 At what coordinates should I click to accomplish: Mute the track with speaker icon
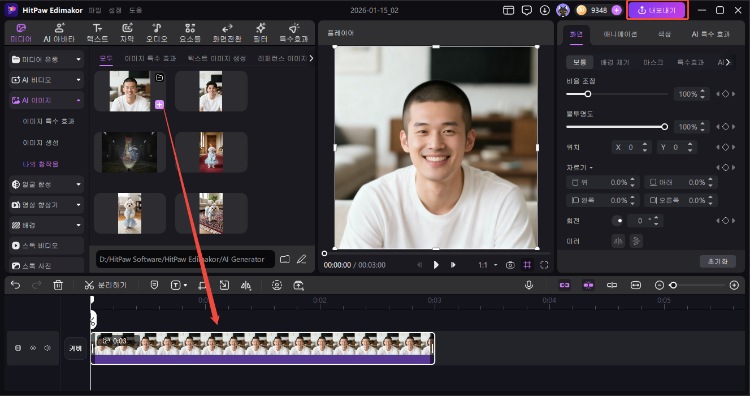point(47,348)
